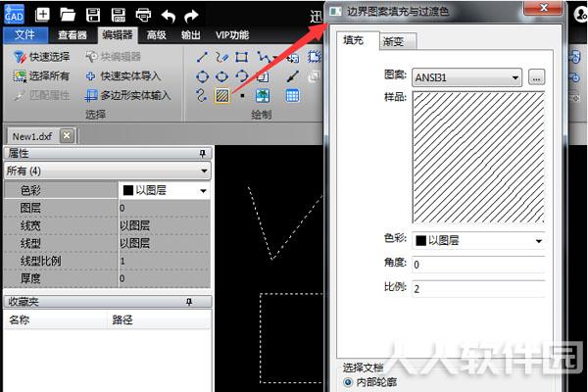The height and width of the screenshot is (392, 588).
Task: Open the 文件 file menu
Action: [25, 35]
